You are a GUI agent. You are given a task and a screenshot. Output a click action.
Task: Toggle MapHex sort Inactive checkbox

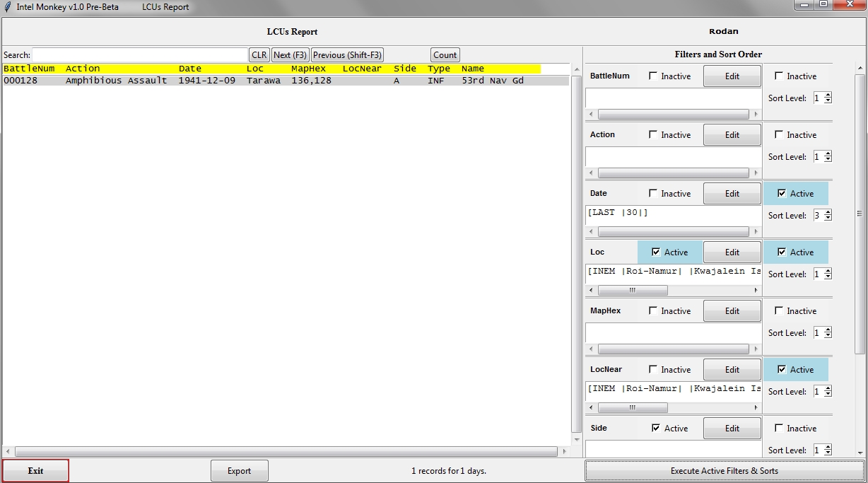pyautogui.click(x=779, y=311)
